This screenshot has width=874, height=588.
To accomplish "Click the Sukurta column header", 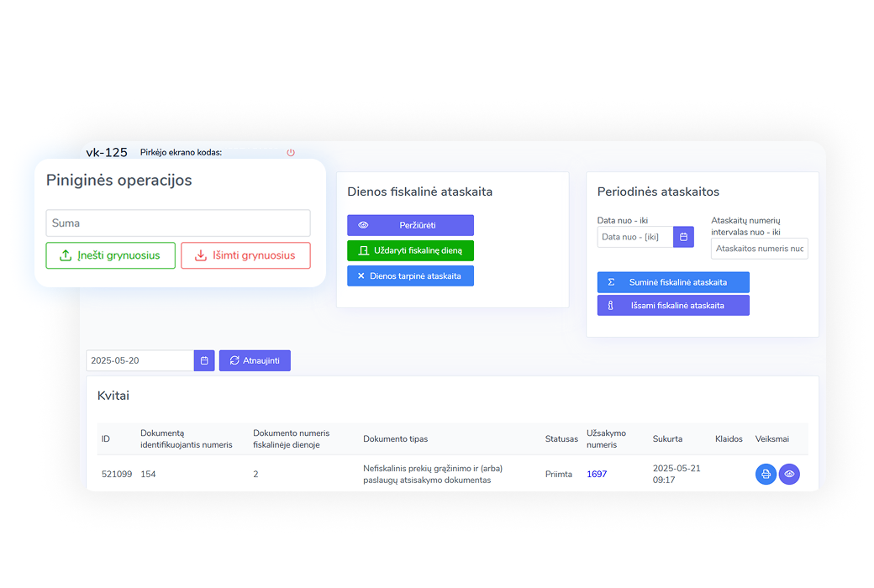I will [667, 439].
